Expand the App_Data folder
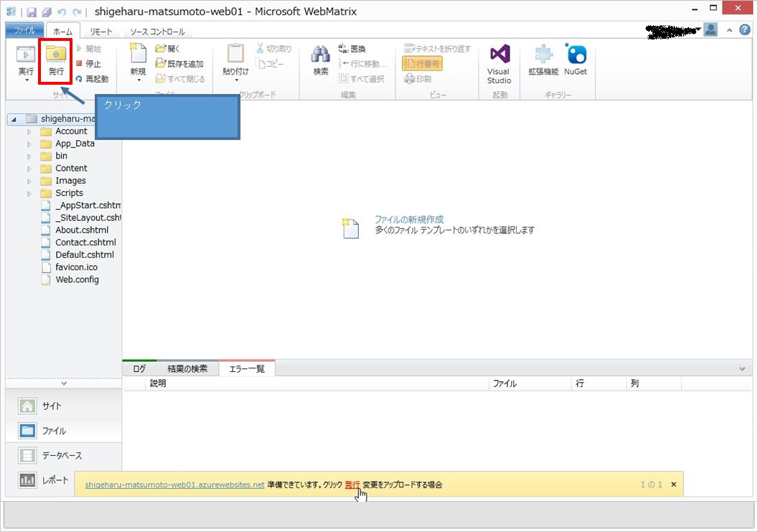 pos(29,144)
